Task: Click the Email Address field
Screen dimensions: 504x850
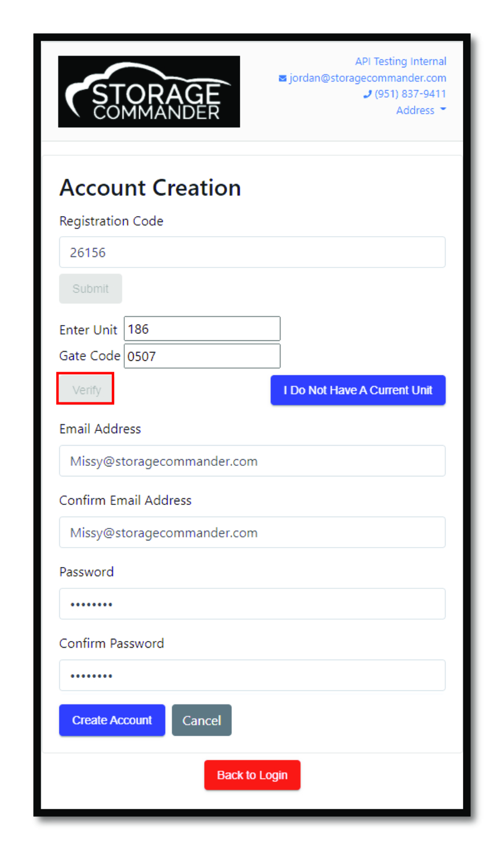Action: [252, 461]
